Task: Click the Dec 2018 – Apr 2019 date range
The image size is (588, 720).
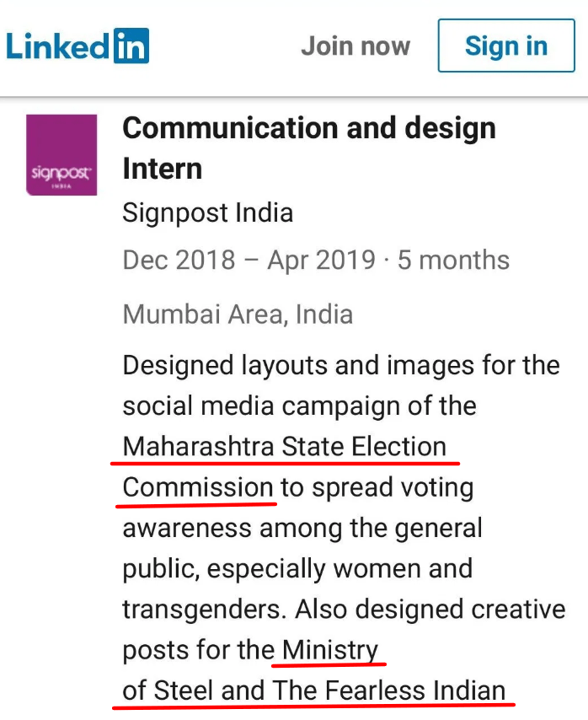Action: (x=249, y=260)
